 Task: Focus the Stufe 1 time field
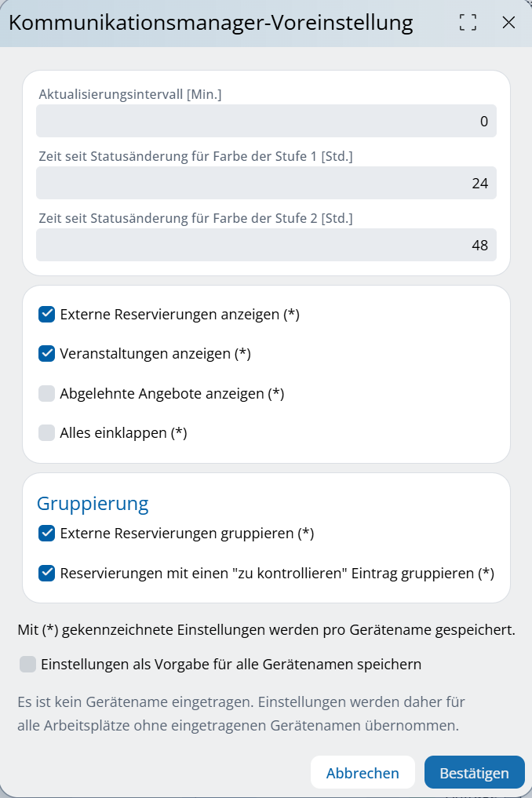point(266,183)
